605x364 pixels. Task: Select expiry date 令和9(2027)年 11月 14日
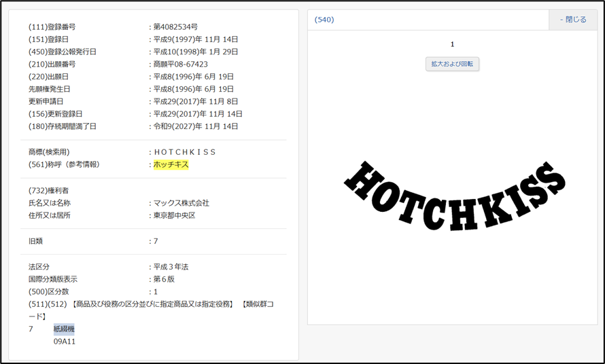pyautogui.click(x=196, y=126)
